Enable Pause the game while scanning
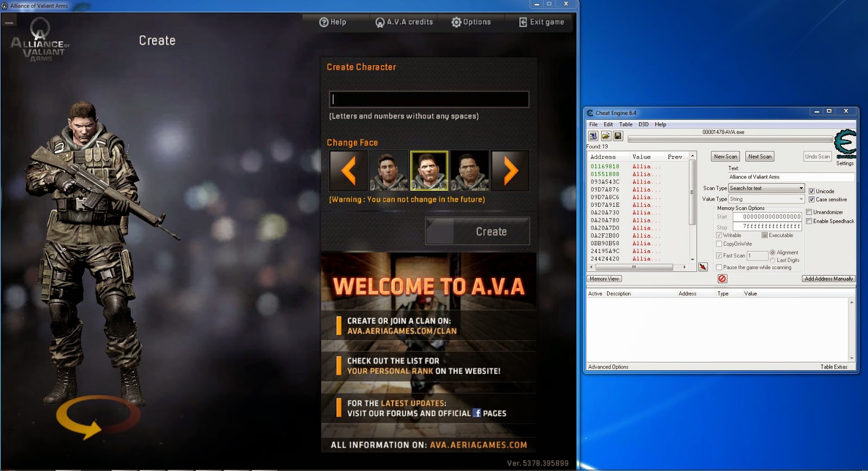This screenshot has height=471, width=868. [x=719, y=268]
